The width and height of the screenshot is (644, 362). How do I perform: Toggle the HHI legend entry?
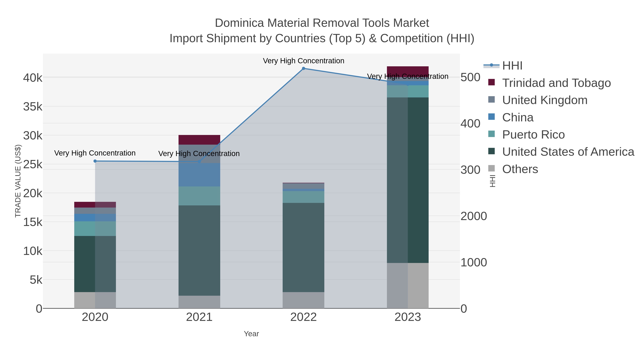coord(503,65)
